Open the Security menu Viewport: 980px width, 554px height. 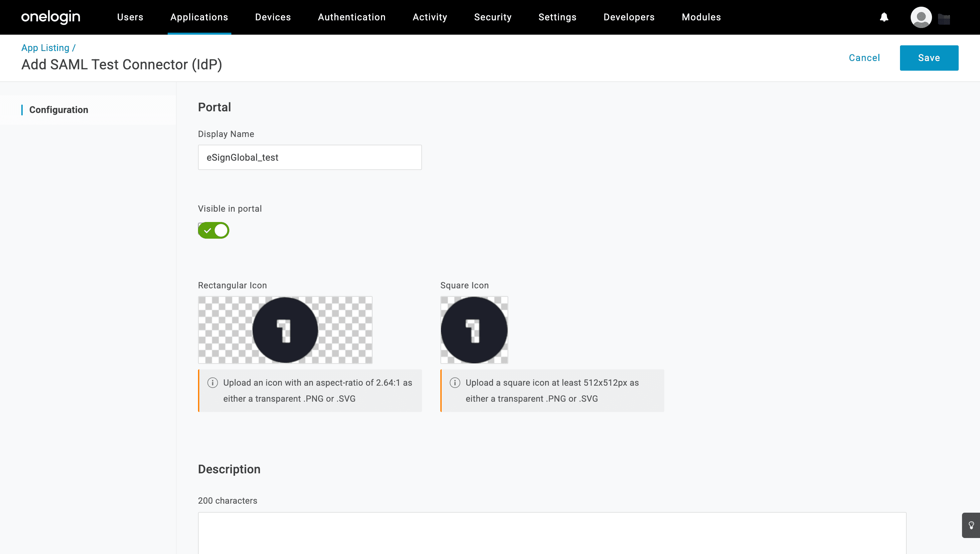coord(493,17)
